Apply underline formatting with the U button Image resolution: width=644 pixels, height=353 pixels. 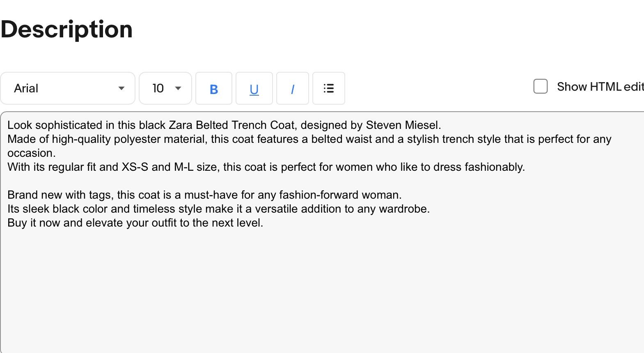click(x=254, y=88)
